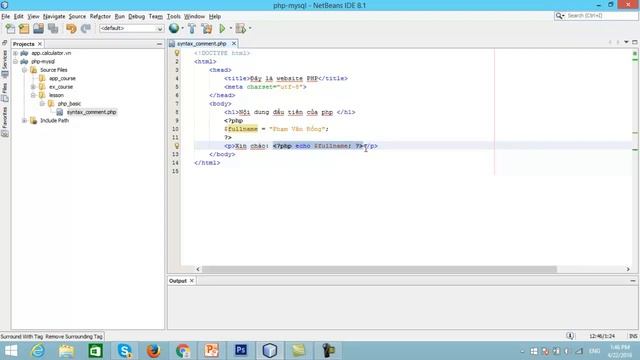The width and height of the screenshot is (640, 360).
Task: Expand the ex_course folder
Action: pyautogui.click(x=33, y=87)
